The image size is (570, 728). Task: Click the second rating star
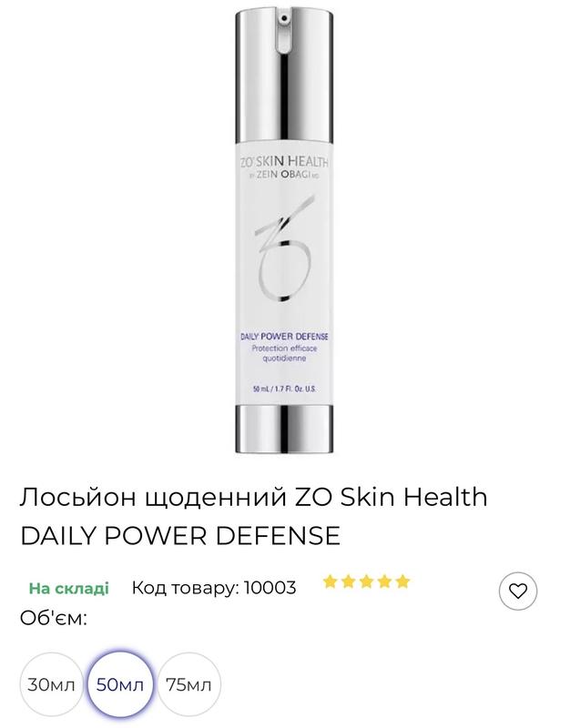348,581
